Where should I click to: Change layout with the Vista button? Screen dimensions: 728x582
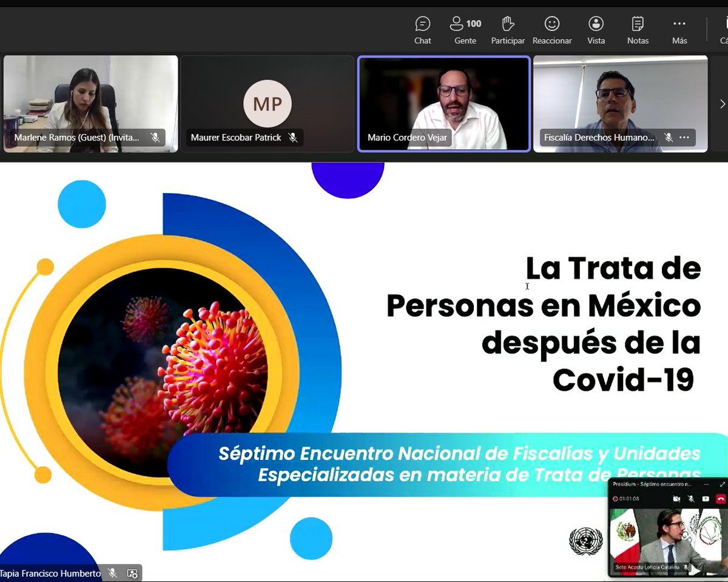coord(596,30)
